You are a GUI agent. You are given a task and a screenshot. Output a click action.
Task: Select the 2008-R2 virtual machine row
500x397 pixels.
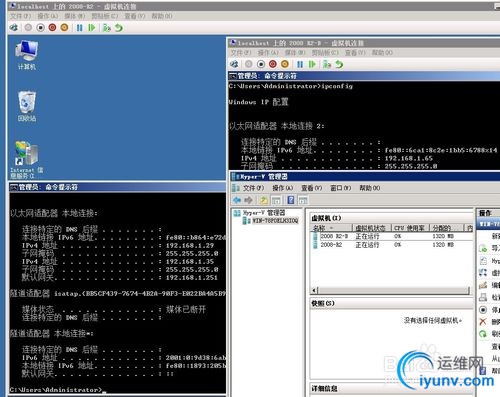[393, 245]
